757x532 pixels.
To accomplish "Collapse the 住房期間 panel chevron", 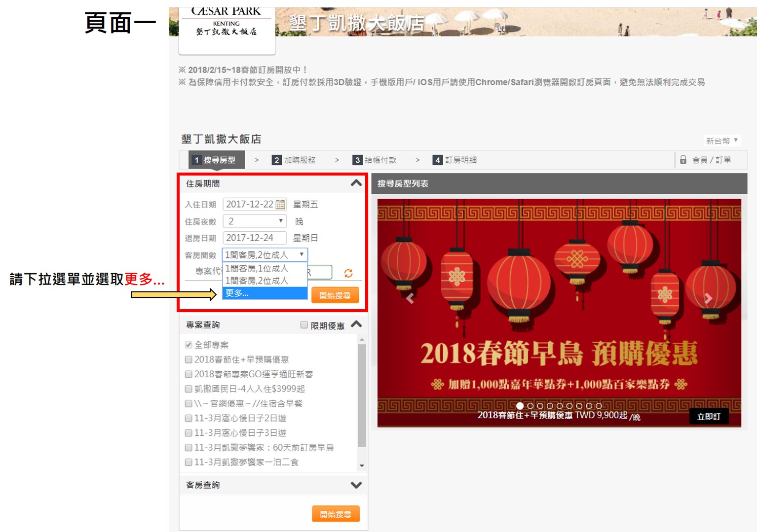I will pos(356,183).
